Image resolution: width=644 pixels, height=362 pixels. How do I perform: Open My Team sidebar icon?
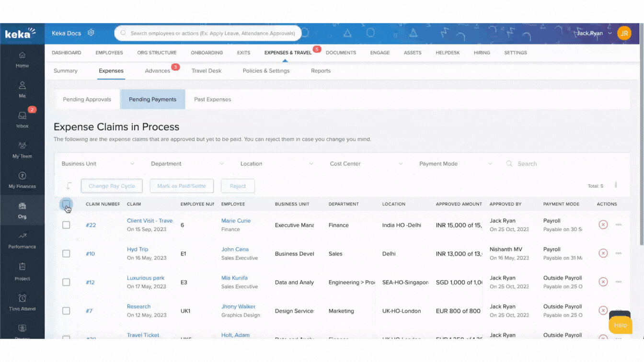pyautogui.click(x=22, y=146)
